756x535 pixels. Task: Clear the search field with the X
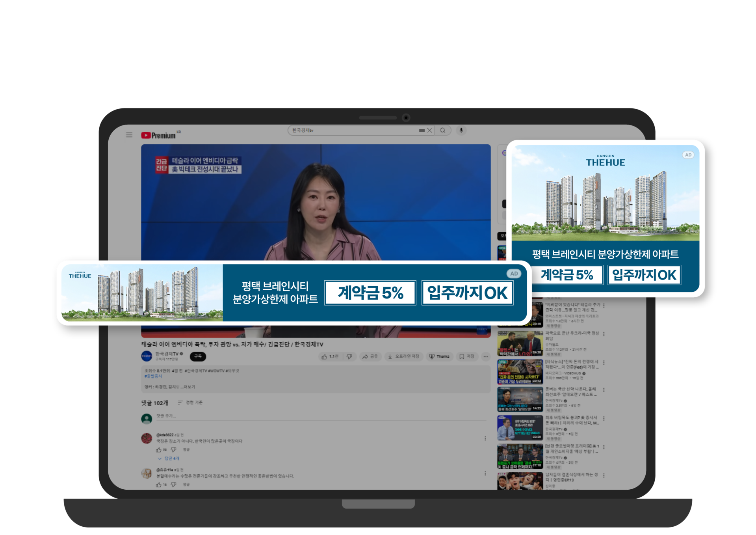tap(429, 130)
